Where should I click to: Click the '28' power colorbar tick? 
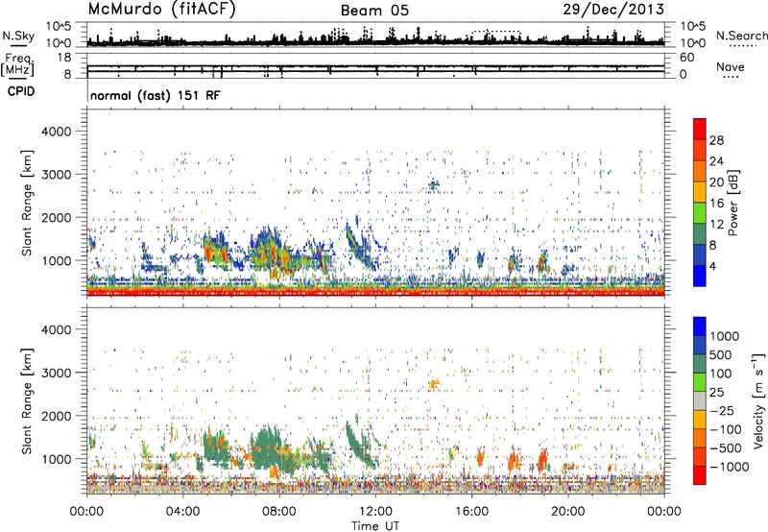coord(716,140)
